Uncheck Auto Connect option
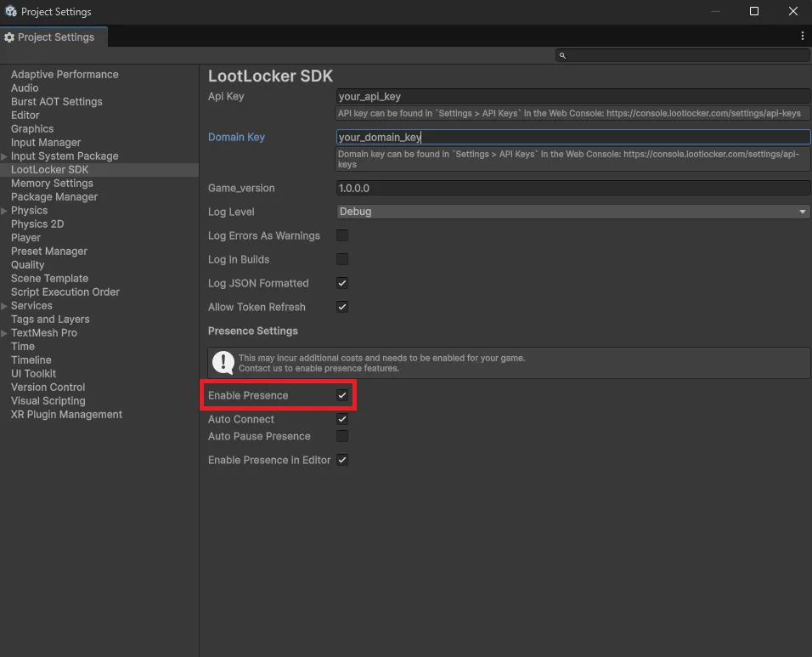The height and width of the screenshot is (657, 812). (x=342, y=419)
